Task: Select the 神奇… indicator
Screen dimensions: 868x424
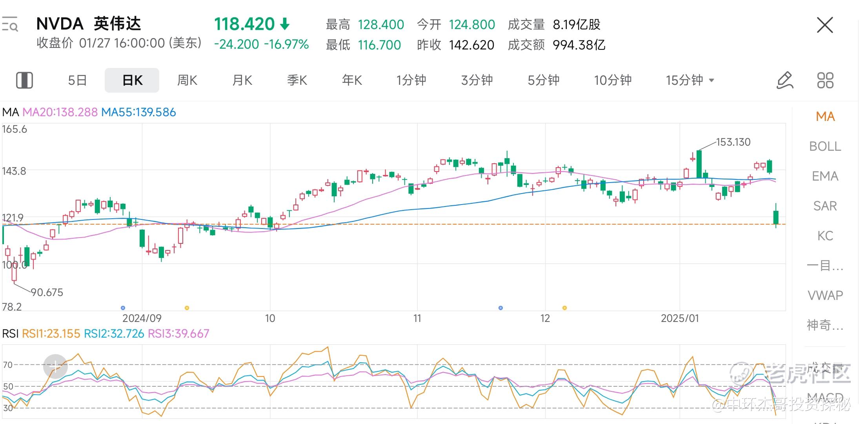Action: click(x=825, y=325)
